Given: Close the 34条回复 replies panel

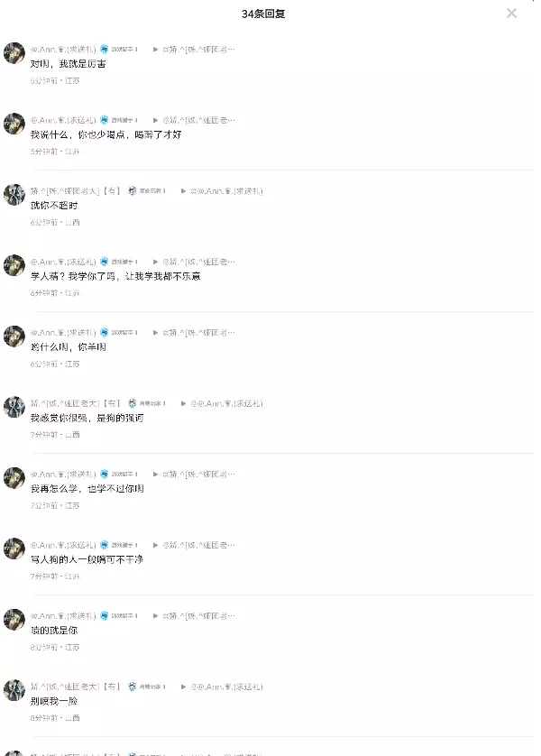Looking at the screenshot, I should coord(511,14).
